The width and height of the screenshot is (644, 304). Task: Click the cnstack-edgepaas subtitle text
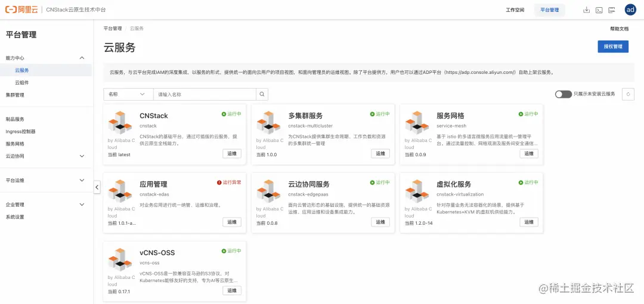click(308, 194)
